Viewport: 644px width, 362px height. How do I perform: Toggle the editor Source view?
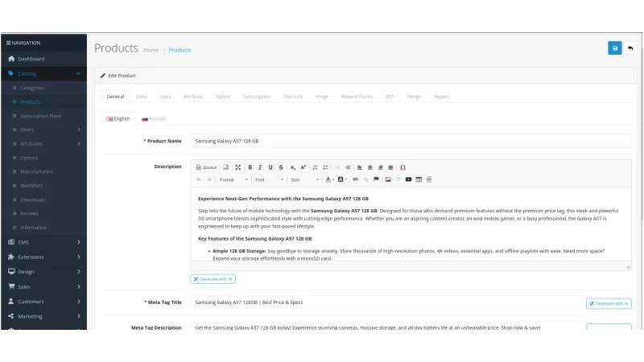[x=206, y=167]
